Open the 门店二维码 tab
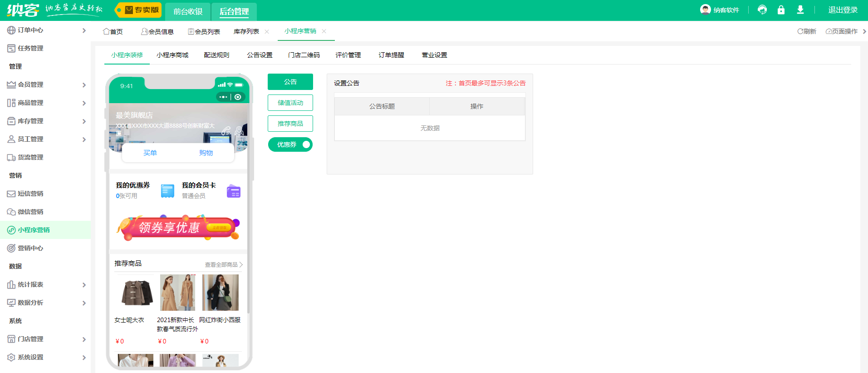This screenshot has height=373, width=868. pos(304,55)
